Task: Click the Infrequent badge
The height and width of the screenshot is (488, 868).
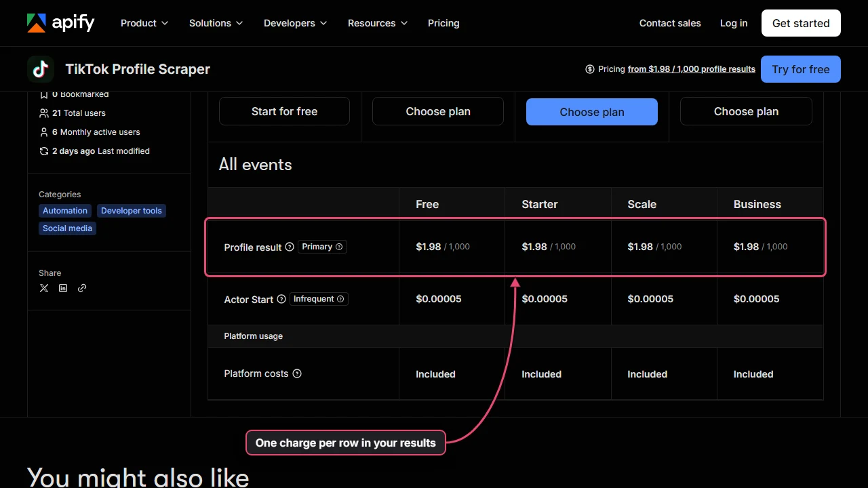Action: (x=319, y=299)
